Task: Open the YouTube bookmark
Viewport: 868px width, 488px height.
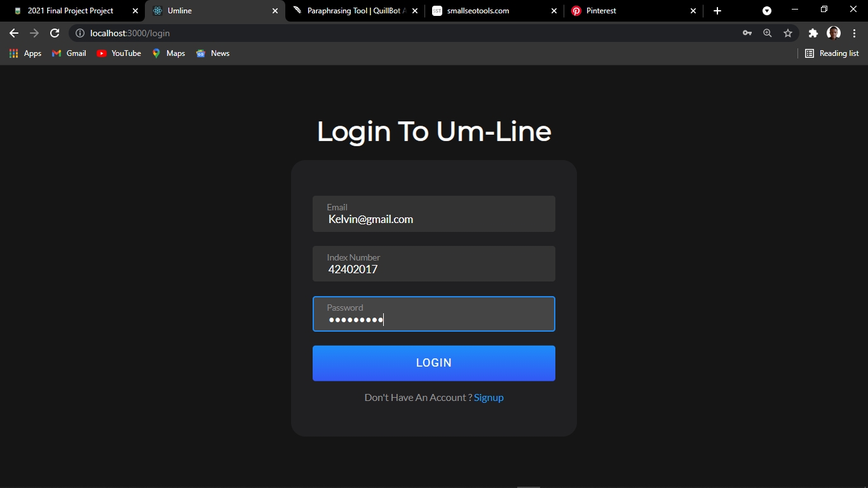Action: pos(118,53)
